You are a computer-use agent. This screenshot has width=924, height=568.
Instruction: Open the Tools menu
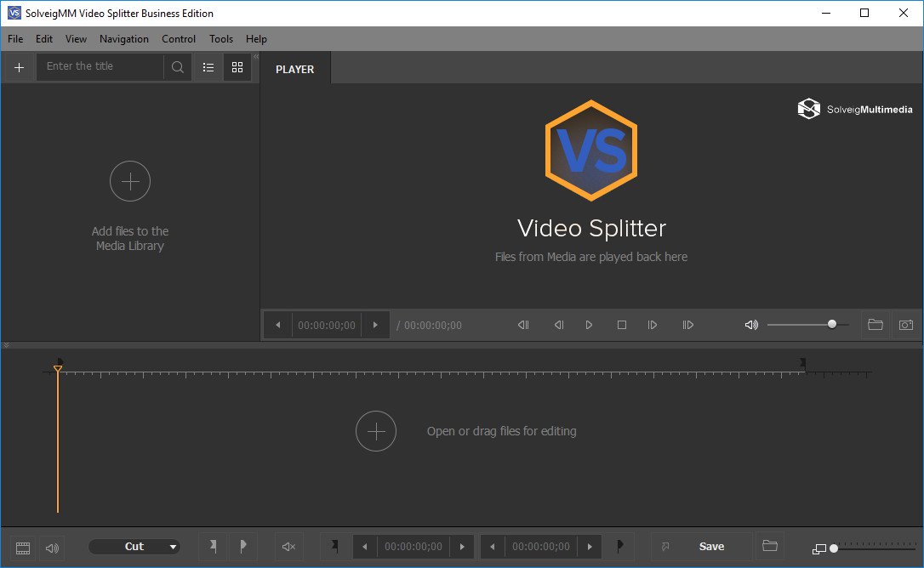[x=221, y=39]
